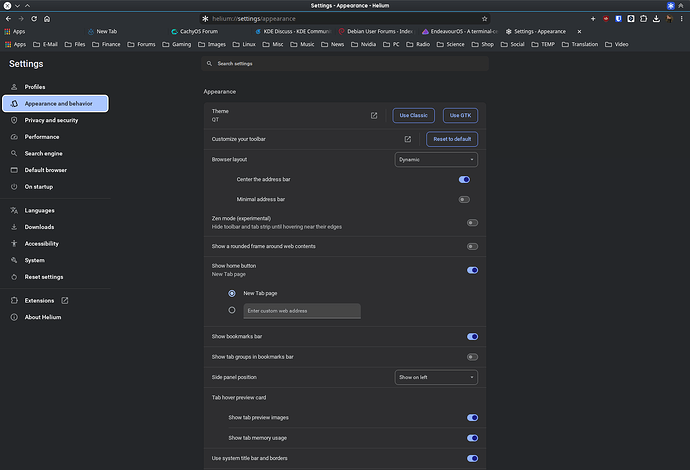Image resolution: width=690 pixels, height=470 pixels.
Task: Open the Side panel position dropdown
Action: 436,377
